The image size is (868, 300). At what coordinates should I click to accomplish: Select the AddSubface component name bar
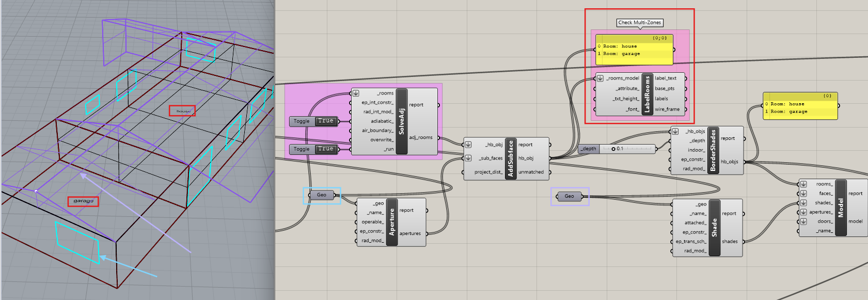click(510, 159)
